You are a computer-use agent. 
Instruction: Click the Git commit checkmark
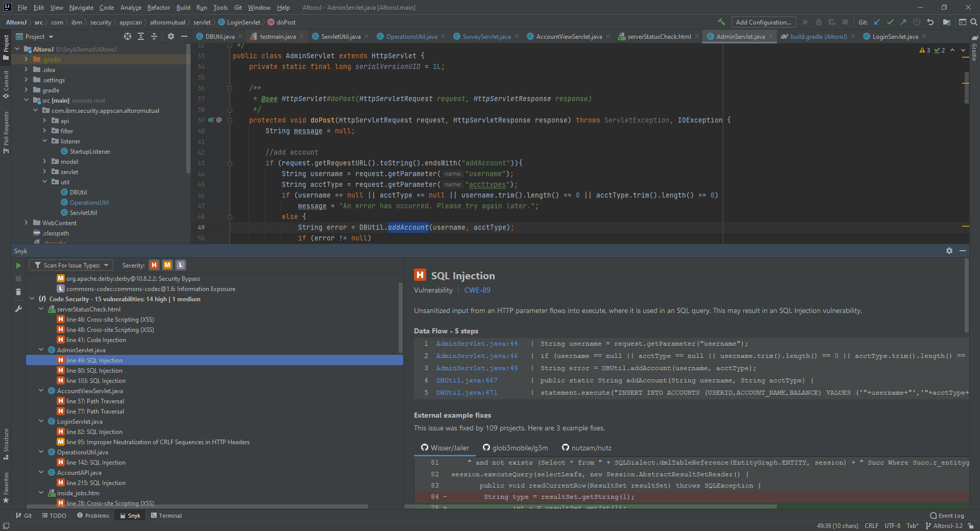coord(890,22)
